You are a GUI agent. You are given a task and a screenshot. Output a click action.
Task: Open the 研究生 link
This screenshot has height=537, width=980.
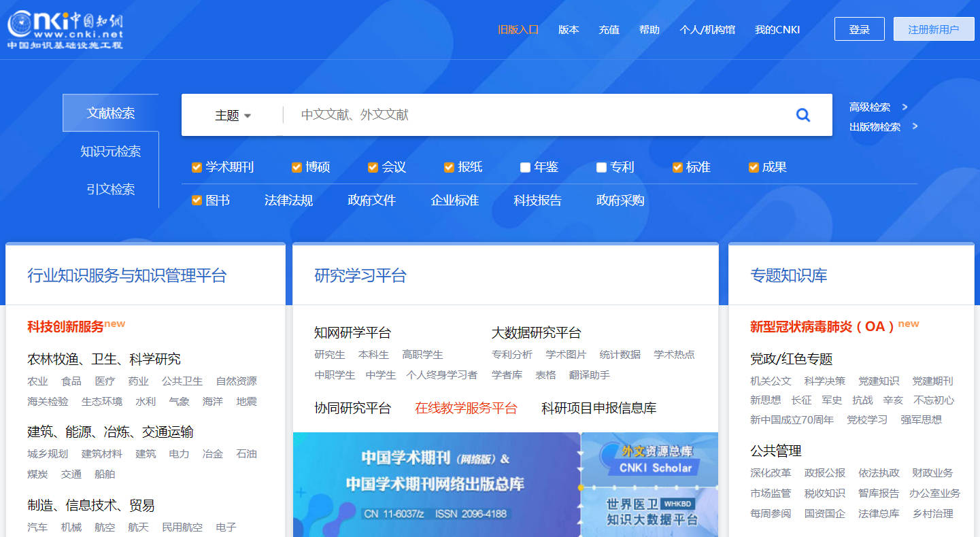click(330, 355)
